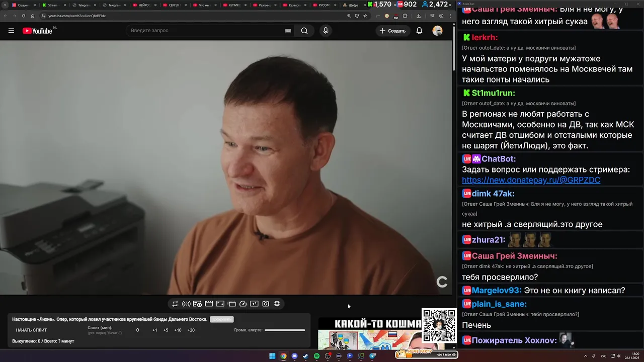
Task: Click username St1mu1run in chat
Action: (493, 93)
